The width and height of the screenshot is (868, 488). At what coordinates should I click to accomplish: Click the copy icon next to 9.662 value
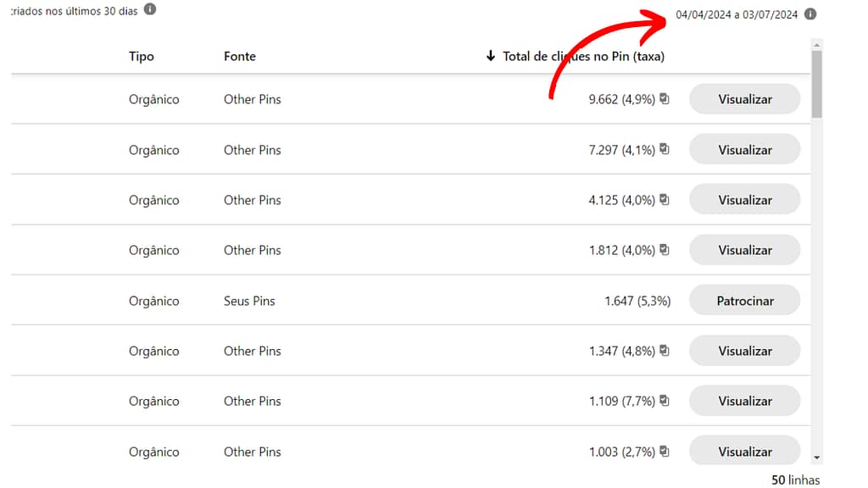pos(665,98)
